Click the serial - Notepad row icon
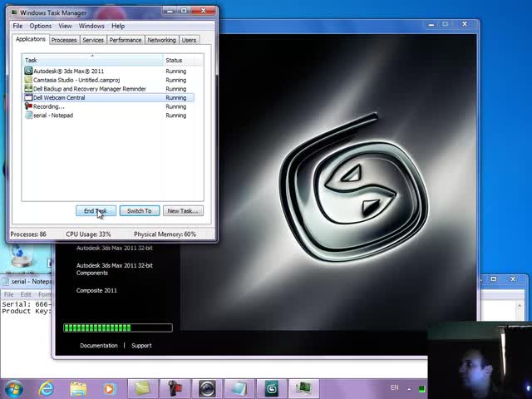This screenshot has width=532, height=399. click(x=28, y=115)
